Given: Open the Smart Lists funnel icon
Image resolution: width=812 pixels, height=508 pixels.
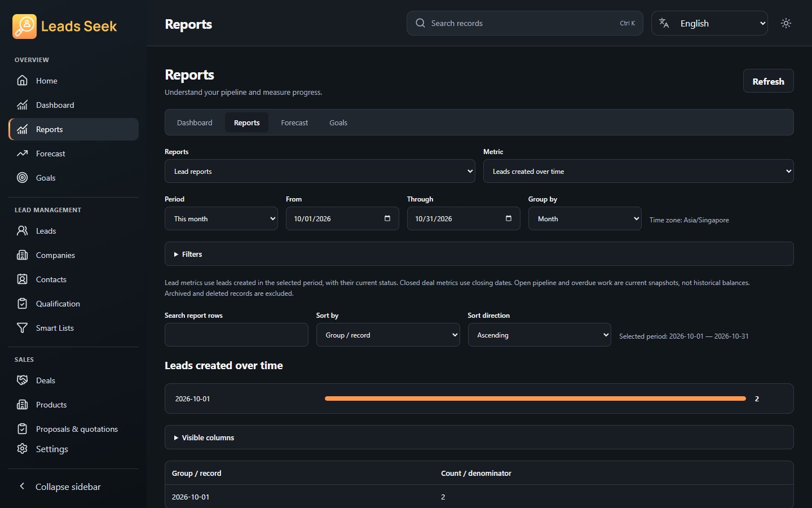Looking at the screenshot, I should pos(22,328).
